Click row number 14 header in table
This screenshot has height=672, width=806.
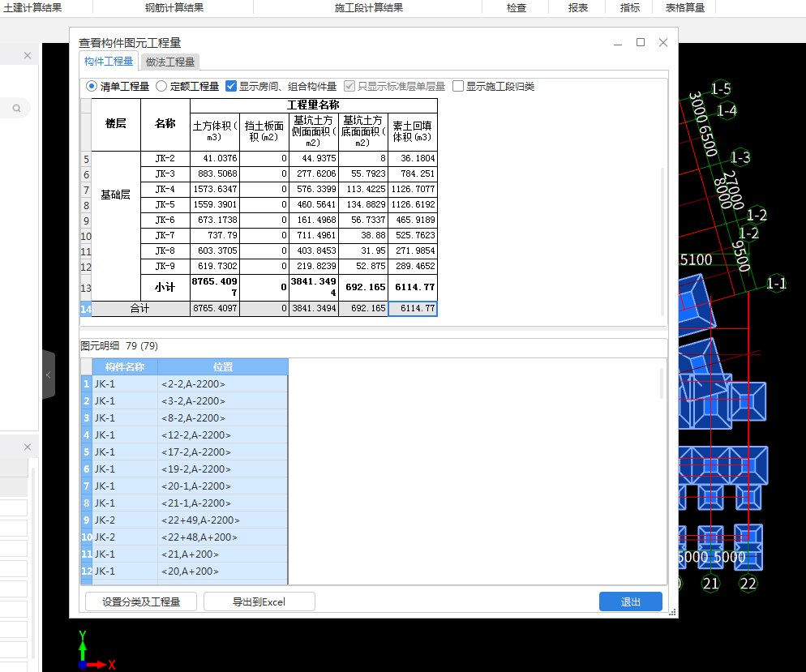click(86, 309)
